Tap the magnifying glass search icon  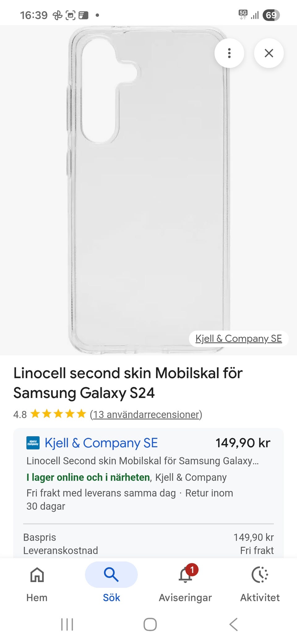[111, 575]
